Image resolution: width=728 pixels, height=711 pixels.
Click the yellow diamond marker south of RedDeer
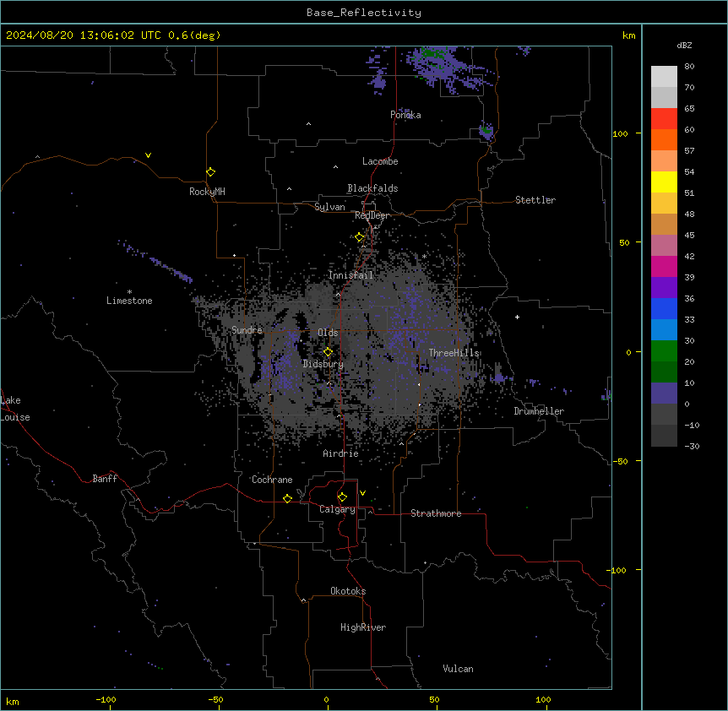click(360, 237)
